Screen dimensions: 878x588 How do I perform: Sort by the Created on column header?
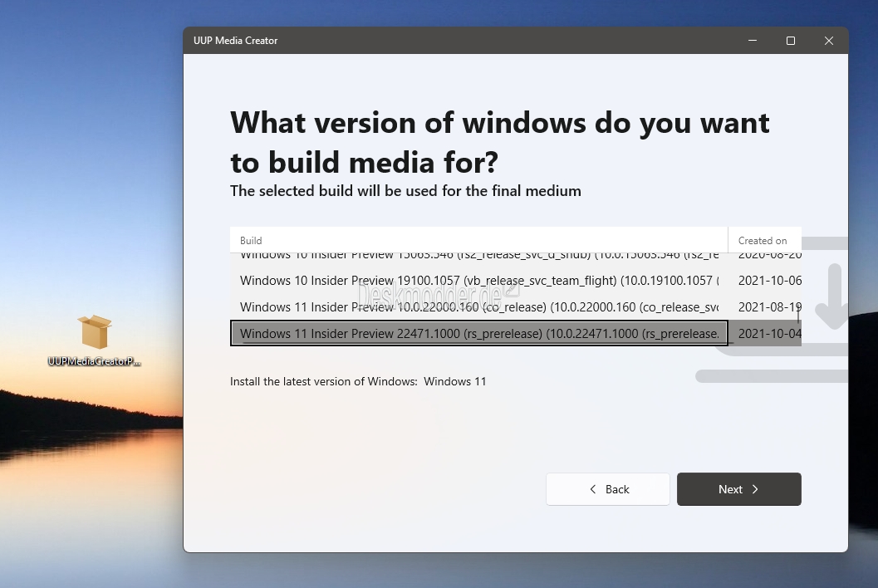(765, 240)
